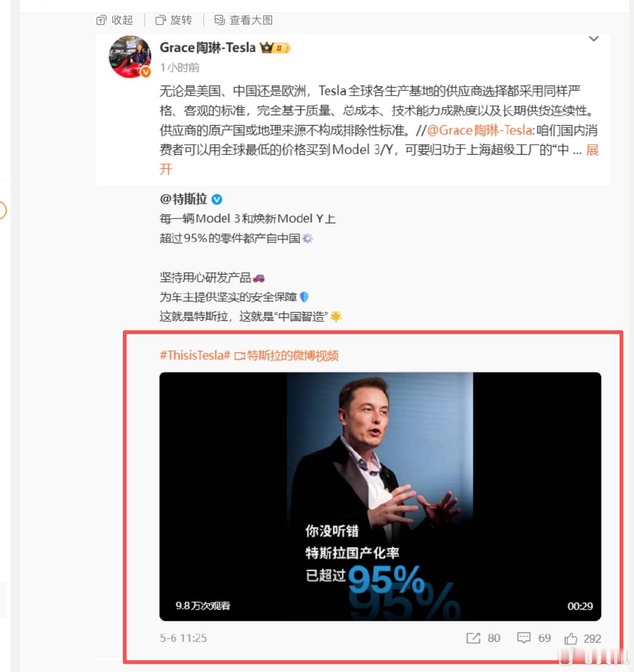Click the 查看大图 view large image icon
Viewport: 634px width, 672px height.
pyautogui.click(x=219, y=20)
